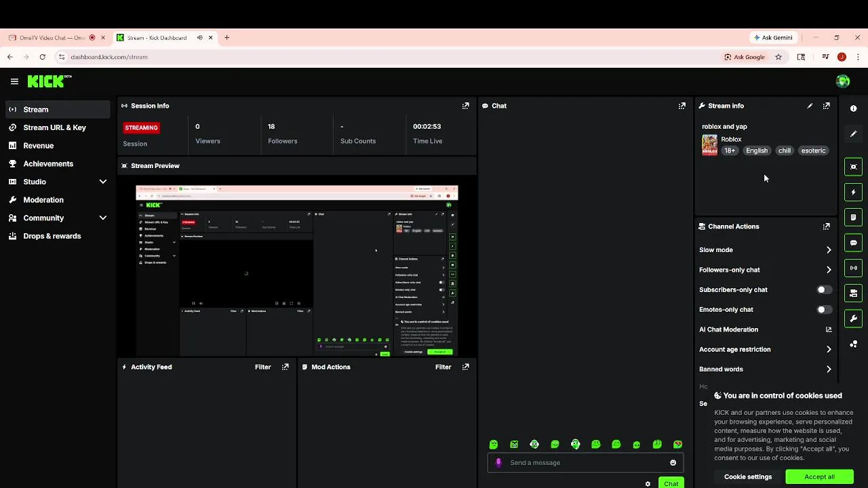Open Drops & rewards in the sidebar
868x488 pixels.
tap(58, 236)
